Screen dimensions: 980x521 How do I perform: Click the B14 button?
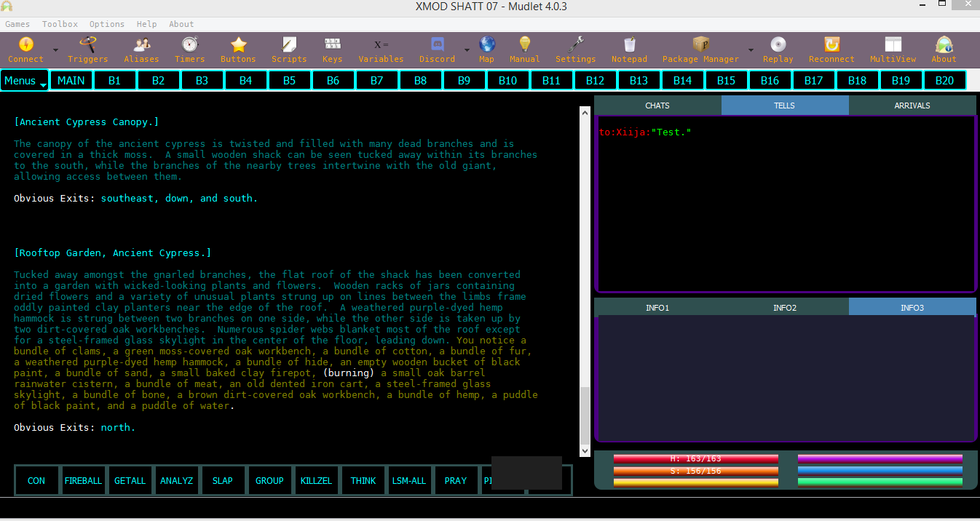pyautogui.click(x=683, y=80)
